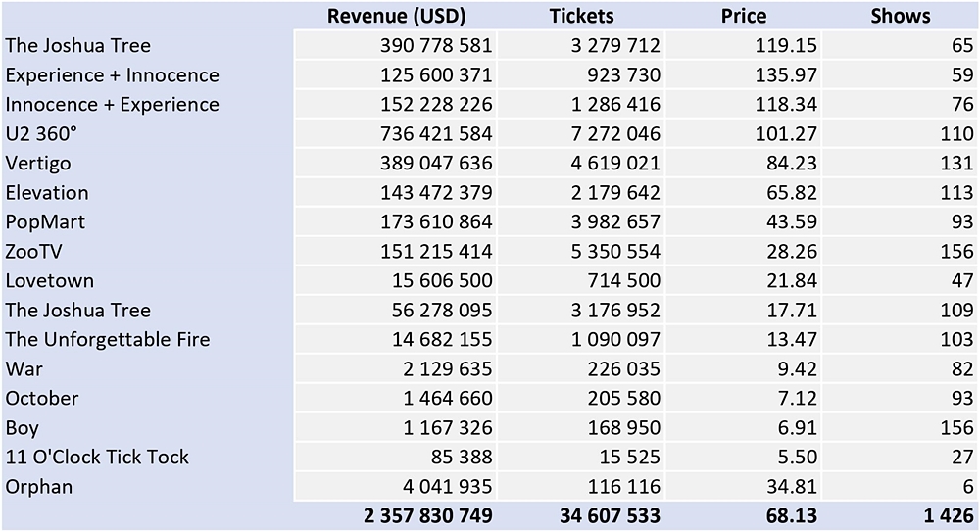Select revenue cell 125 600 371
This screenshot has height=532, width=980.
395,75
